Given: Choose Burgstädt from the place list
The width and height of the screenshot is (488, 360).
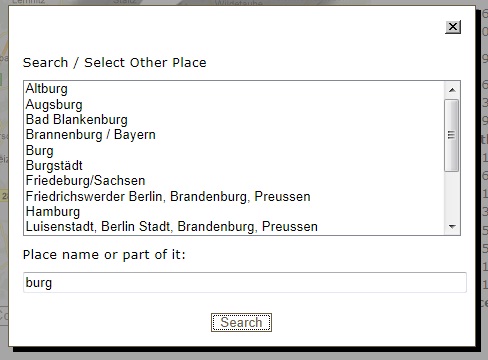Looking at the screenshot, I should [234, 165].
